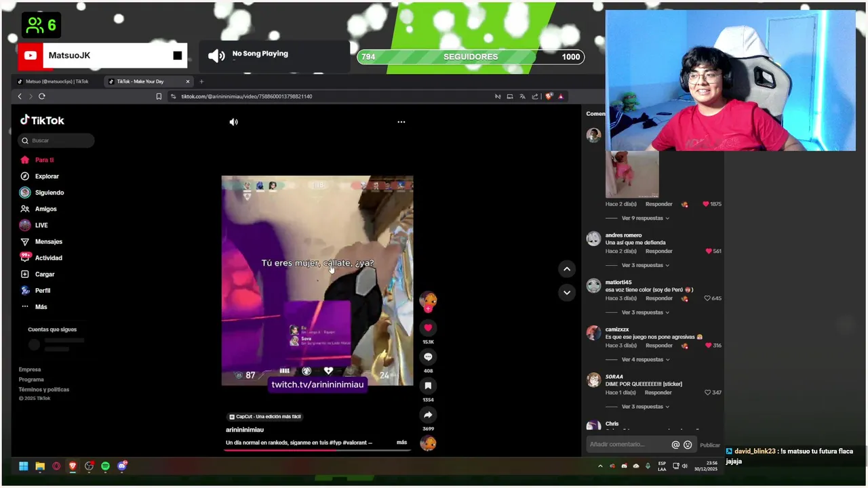Screen dimensions: 868x488
Task: Expand Ver 4 respuestas under camizxzx
Action: [646, 359]
